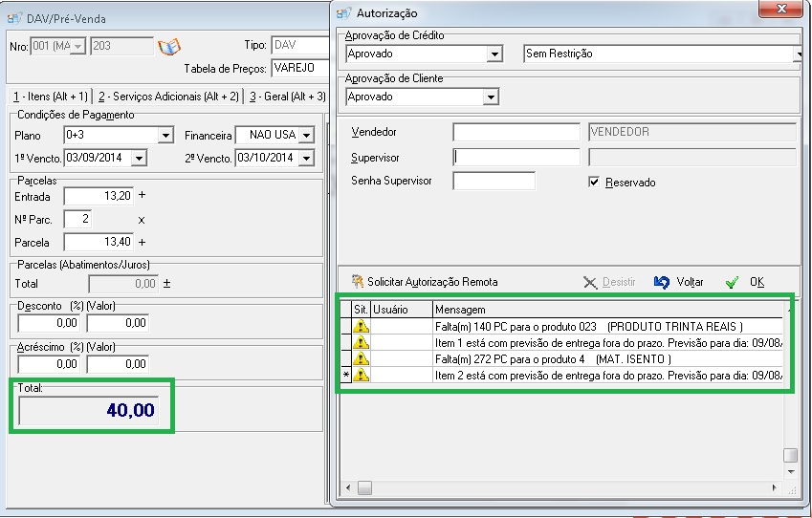812x518 pixels.
Task: Click the open book icon beside Nro field
Action: point(169,46)
